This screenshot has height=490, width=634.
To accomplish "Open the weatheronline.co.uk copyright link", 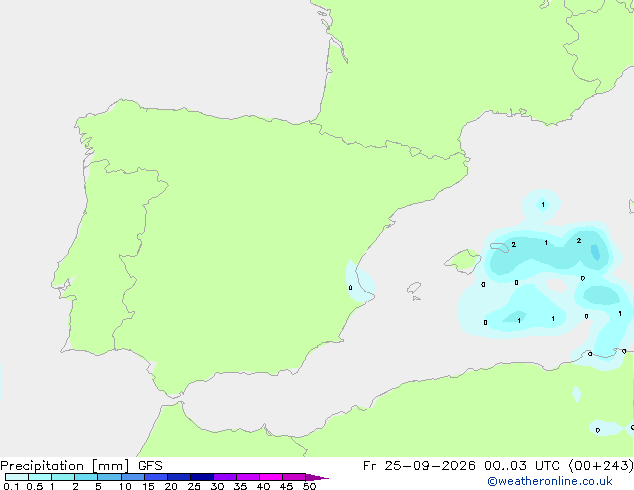I will click(550, 482).
